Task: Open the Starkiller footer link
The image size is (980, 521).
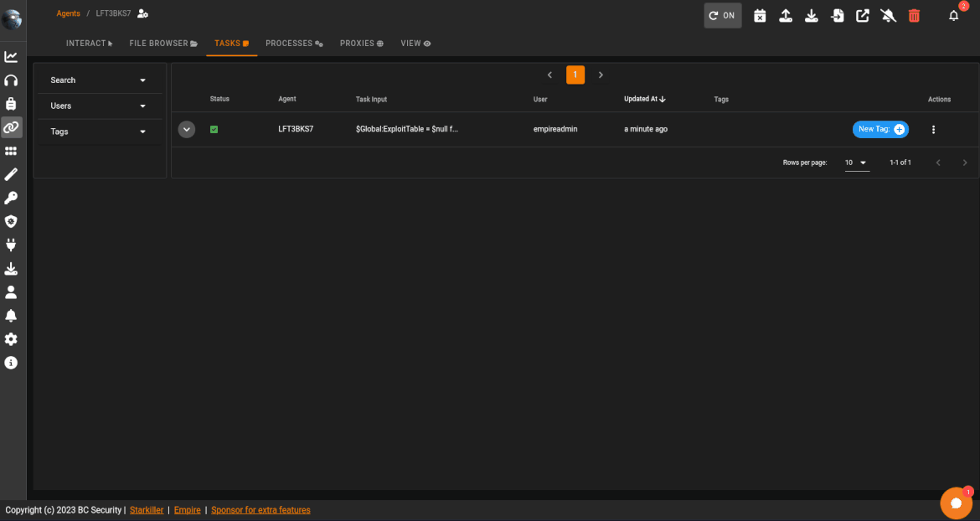Action: tap(147, 510)
